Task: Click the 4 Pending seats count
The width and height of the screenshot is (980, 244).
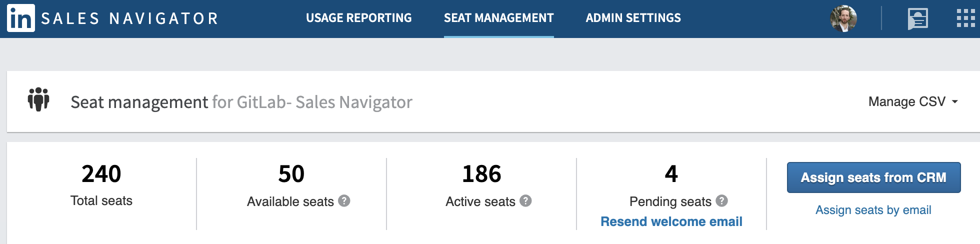Action: coord(671,174)
